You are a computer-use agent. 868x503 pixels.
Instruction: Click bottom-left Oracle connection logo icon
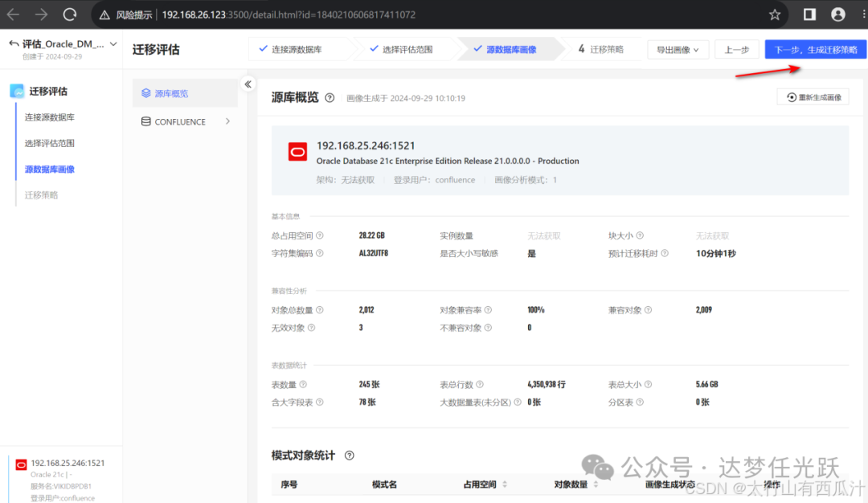coord(21,464)
